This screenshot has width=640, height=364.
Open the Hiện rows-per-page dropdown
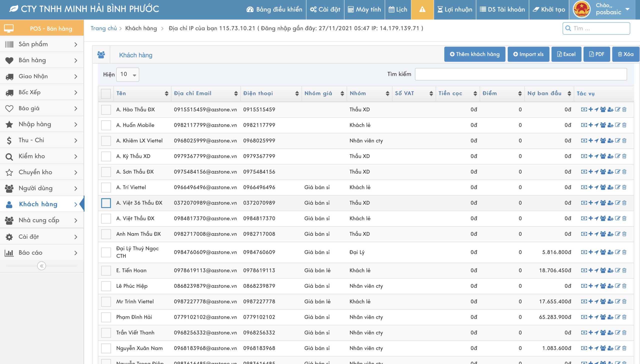coord(127,74)
